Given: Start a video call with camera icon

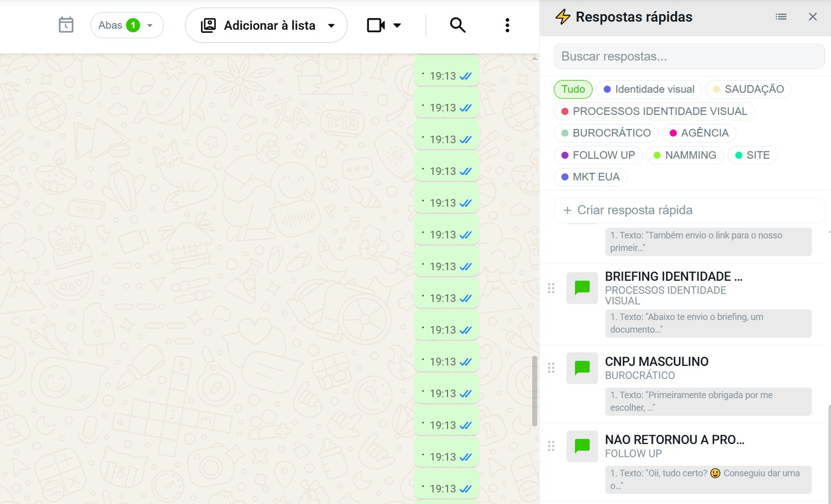Looking at the screenshot, I should 376,25.
